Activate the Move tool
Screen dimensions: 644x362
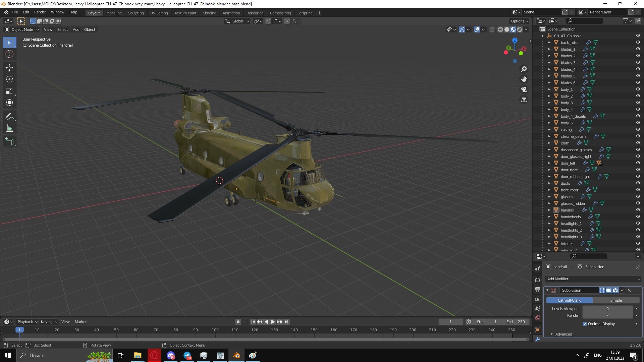[9, 67]
